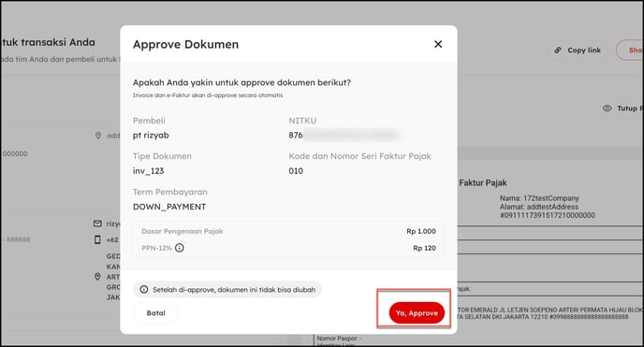Click the Copy link button in the background
The image size is (644, 347).
point(578,51)
